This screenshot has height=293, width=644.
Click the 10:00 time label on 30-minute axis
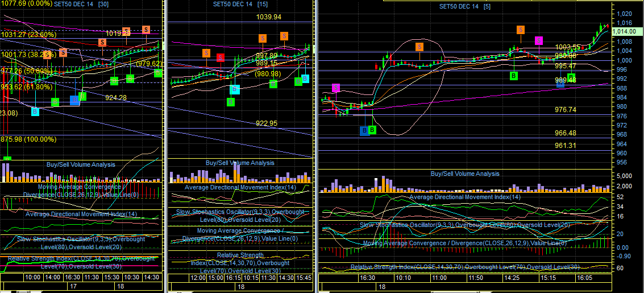pos(33,278)
